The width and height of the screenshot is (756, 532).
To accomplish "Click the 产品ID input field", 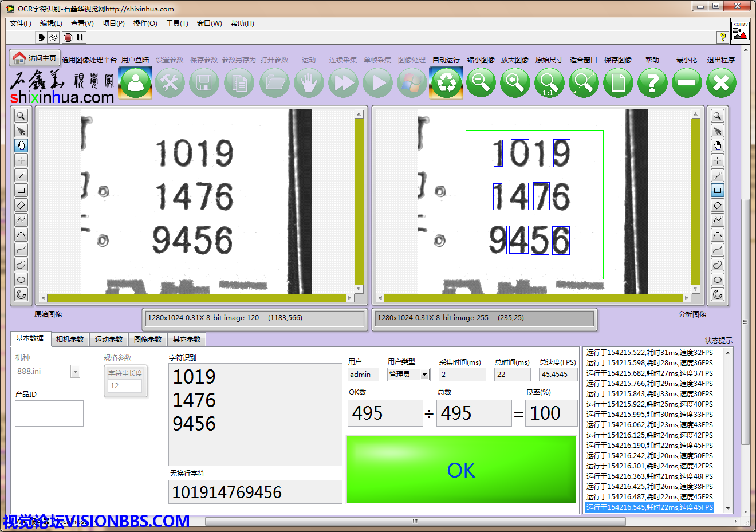I will point(49,413).
